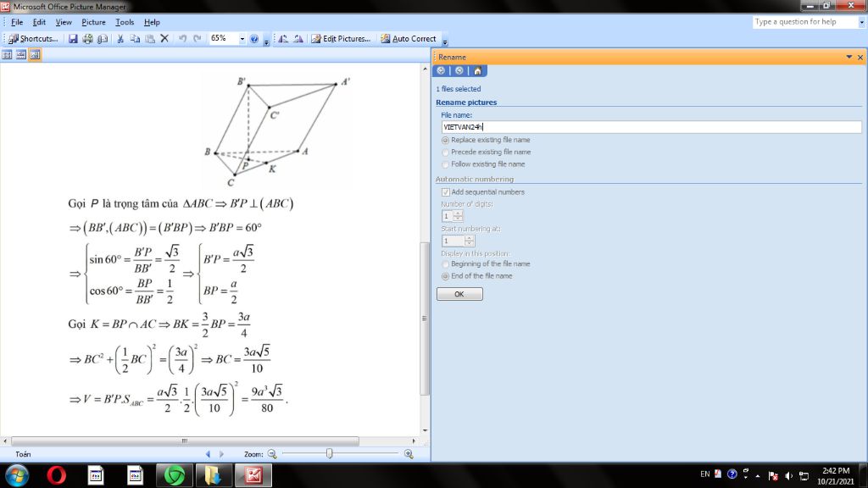The height and width of the screenshot is (488, 868).
Task: Click the Undo arrow icon
Action: pos(182,39)
